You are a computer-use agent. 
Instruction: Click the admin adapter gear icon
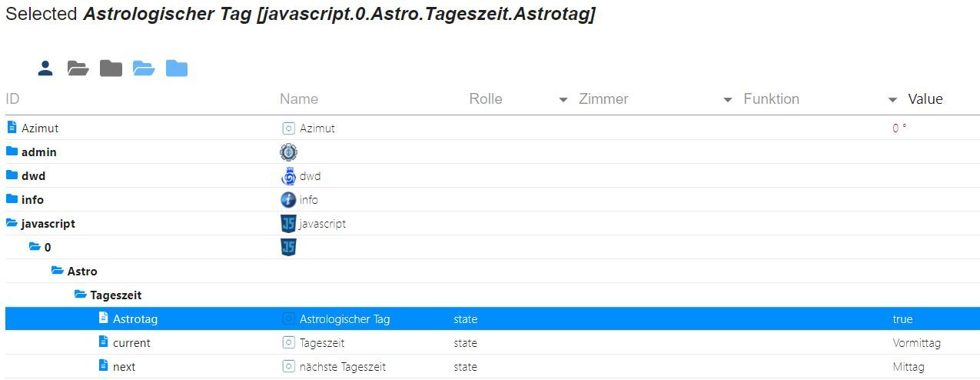click(x=288, y=152)
